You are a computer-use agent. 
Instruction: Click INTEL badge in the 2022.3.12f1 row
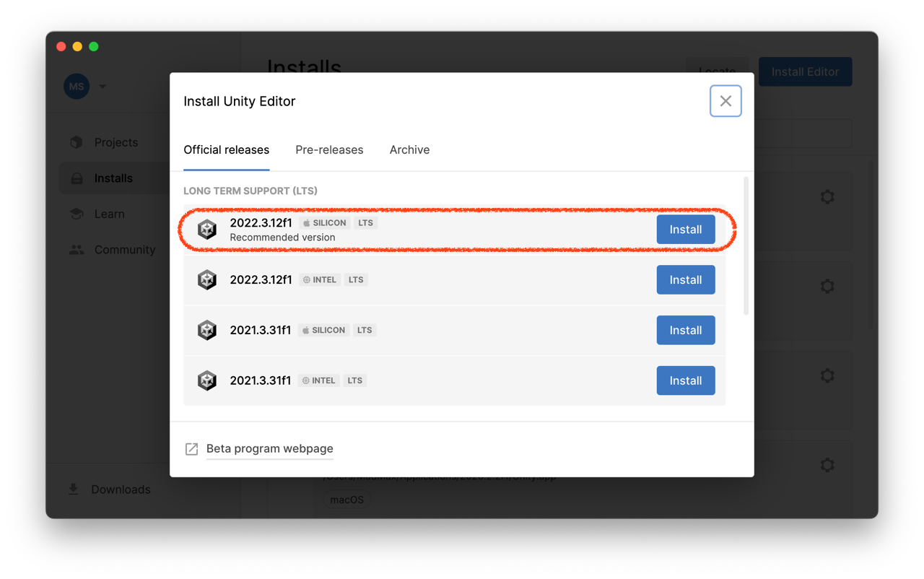click(x=320, y=280)
